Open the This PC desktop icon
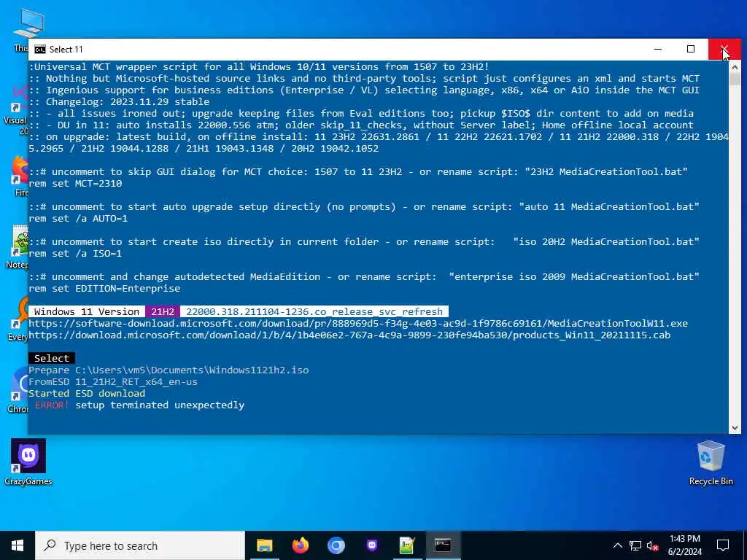Image resolution: width=747 pixels, height=560 pixels. 28,29
